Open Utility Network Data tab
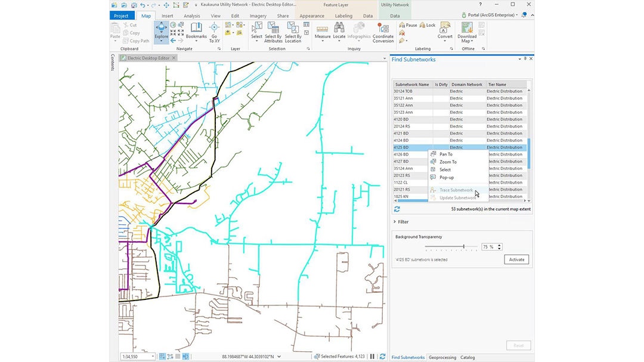This screenshot has height=362, width=644. coord(395,16)
